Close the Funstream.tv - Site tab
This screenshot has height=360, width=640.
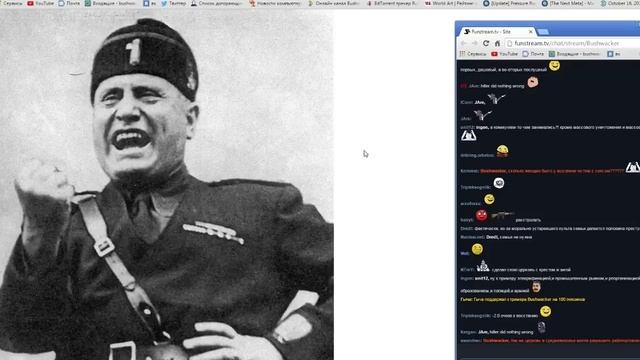tap(531, 31)
